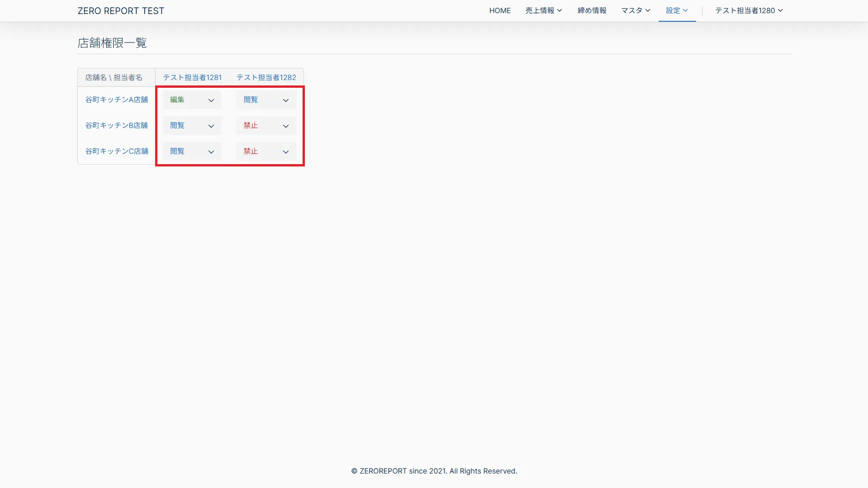
Task: Open the 締め情報 page
Action: click(x=592, y=10)
